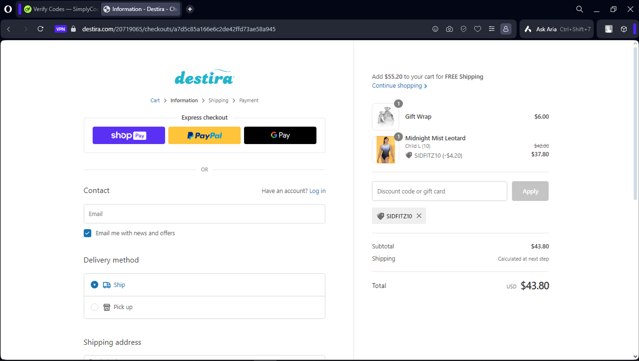Open the easy setup menu icon
The height and width of the screenshot is (361, 639).
pyautogui.click(x=491, y=29)
